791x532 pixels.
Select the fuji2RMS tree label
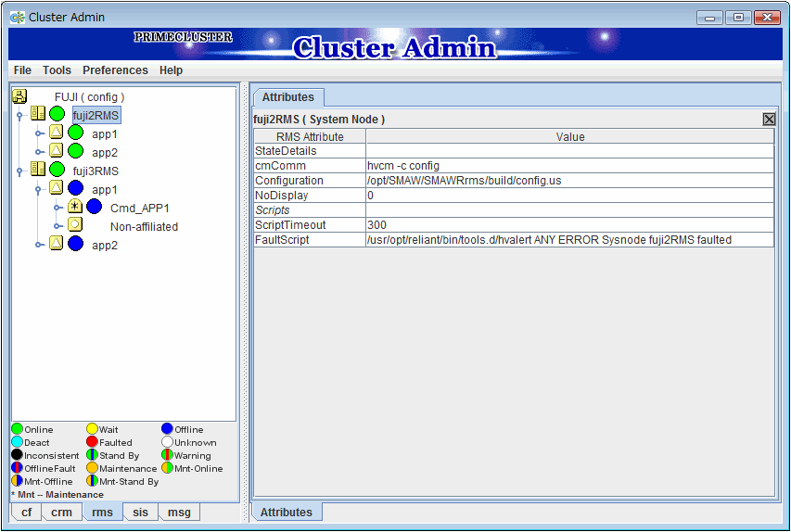(x=96, y=116)
